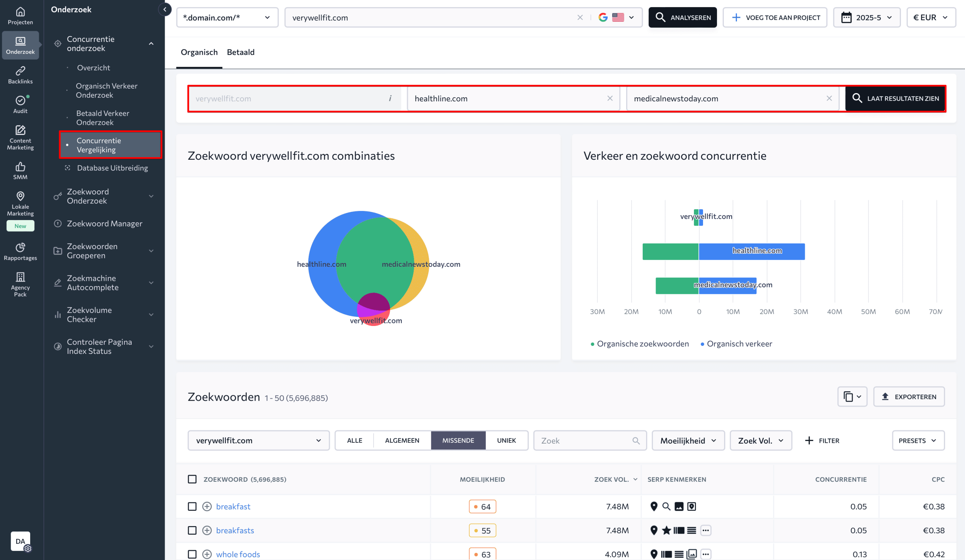This screenshot has width=965, height=560.
Task: Tick the checkbox for breakfast row
Action: (192, 506)
